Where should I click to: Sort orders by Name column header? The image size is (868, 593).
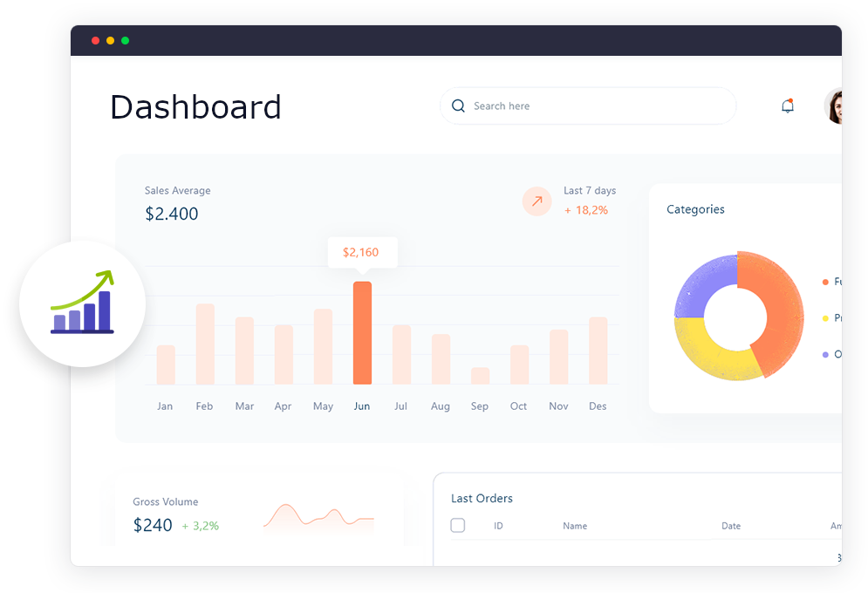click(x=575, y=526)
